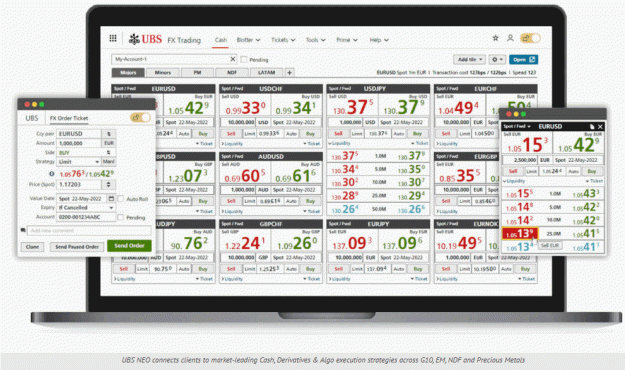Select the Majors tab
Screen dimensions: 625x370
tap(128, 73)
